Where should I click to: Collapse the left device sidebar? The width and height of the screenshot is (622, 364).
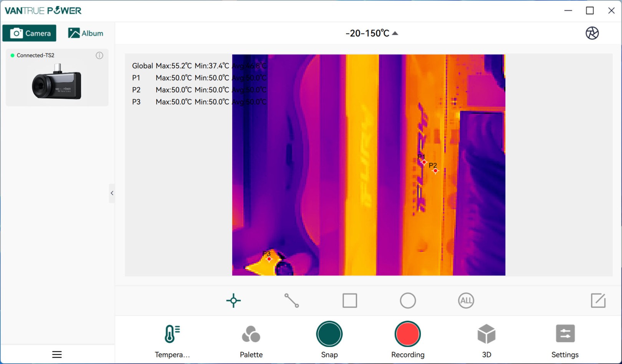coord(112,193)
